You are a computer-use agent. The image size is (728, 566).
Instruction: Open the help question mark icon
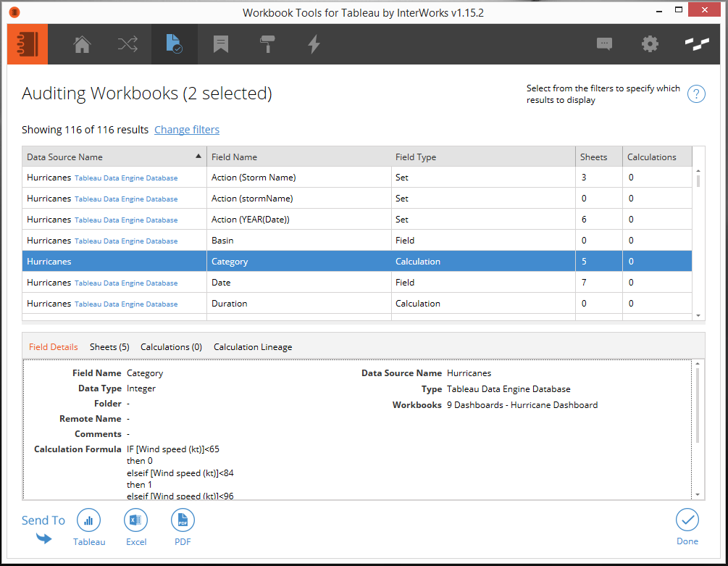pos(696,94)
